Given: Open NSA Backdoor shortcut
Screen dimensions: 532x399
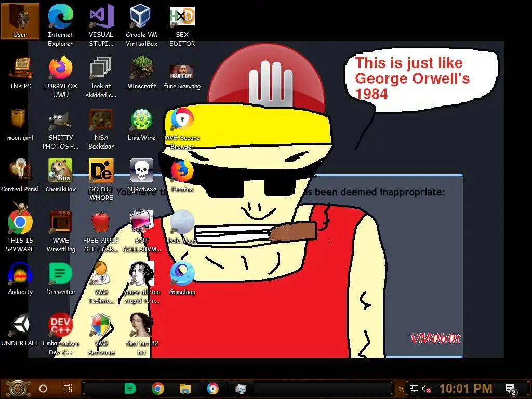Looking at the screenshot, I should pyautogui.click(x=101, y=129).
